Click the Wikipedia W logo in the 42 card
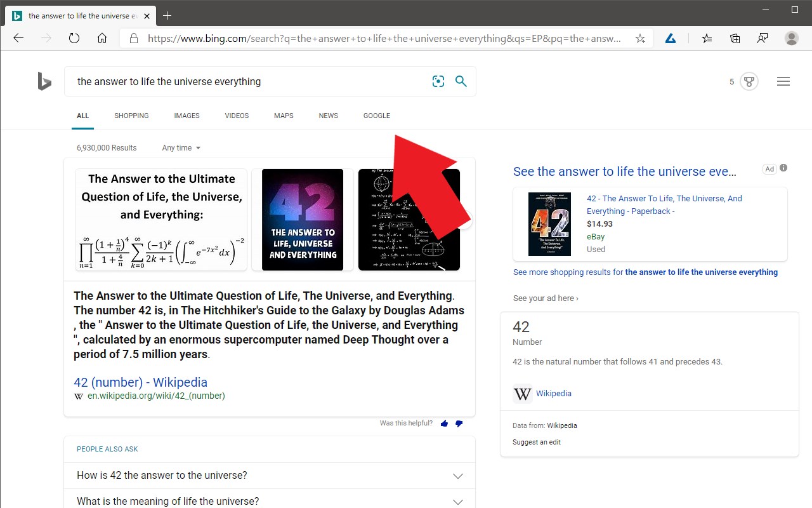This screenshot has height=508, width=812. pos(522,394)
